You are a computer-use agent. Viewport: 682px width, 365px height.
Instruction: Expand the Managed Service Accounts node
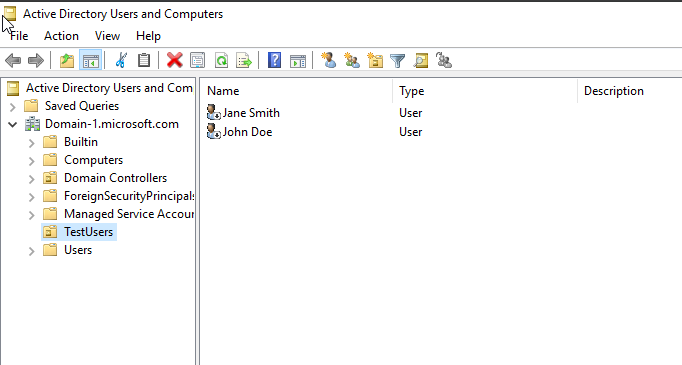(31, 215)
